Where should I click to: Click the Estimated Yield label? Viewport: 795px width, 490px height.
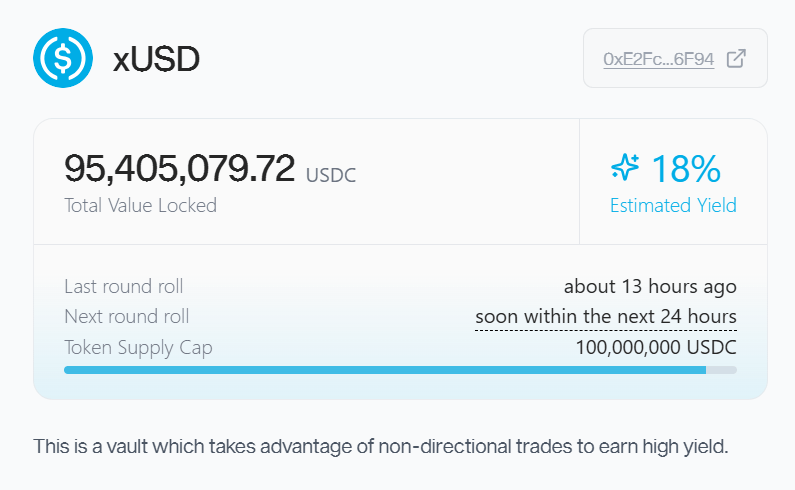click(x=673, y=206)
